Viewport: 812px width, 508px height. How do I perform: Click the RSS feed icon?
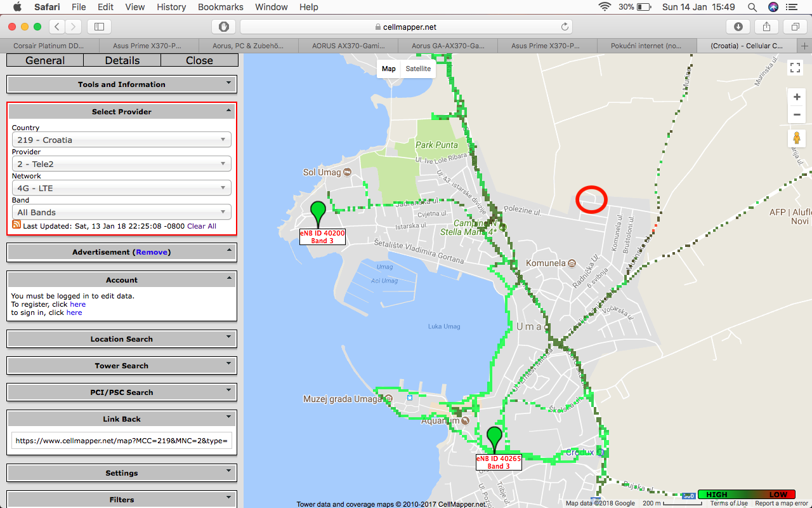point(16,225)
